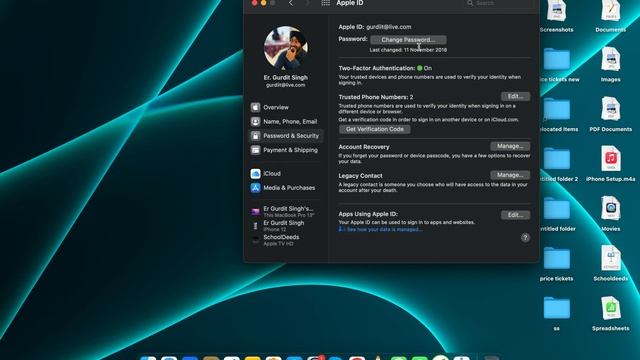Manage Legacy Contact settings
This screenshot has width=640, height=360.
point(510,175)
